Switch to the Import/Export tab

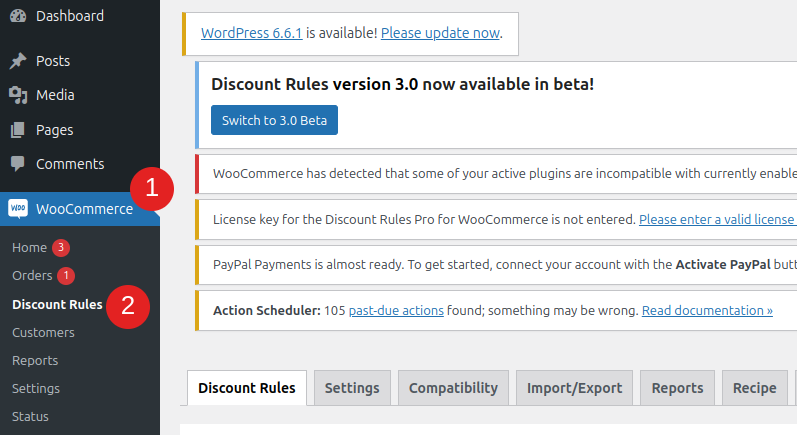(x=574, y=388)
